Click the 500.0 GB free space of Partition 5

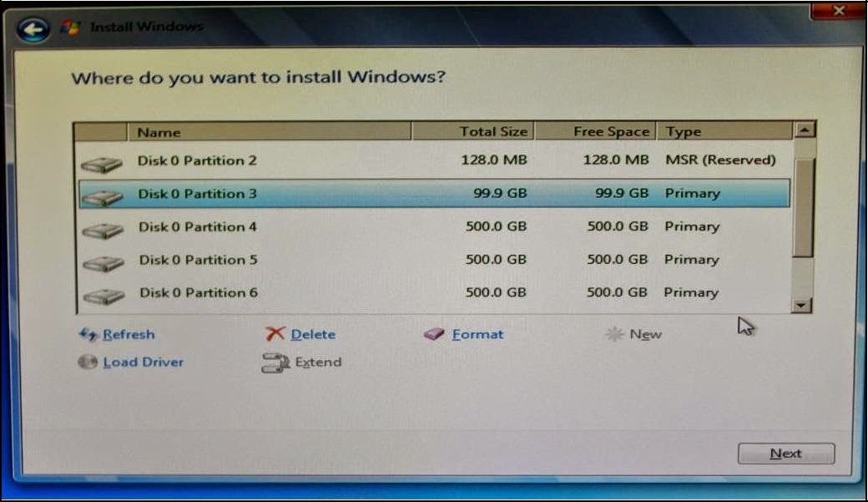618,259
